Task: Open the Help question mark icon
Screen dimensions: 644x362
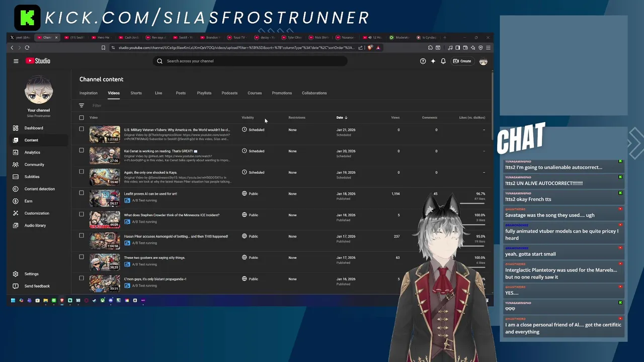Action: point(423,61)
